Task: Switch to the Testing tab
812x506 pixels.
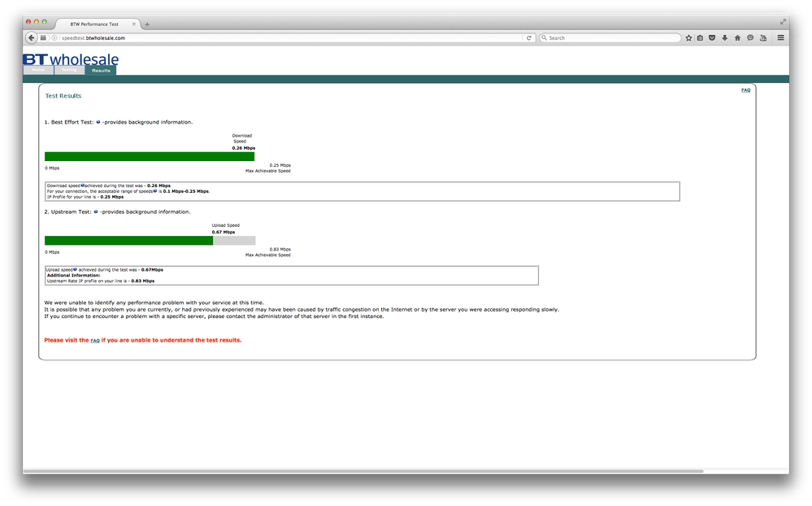Action: pyautogui.click(x=69, y=70)
